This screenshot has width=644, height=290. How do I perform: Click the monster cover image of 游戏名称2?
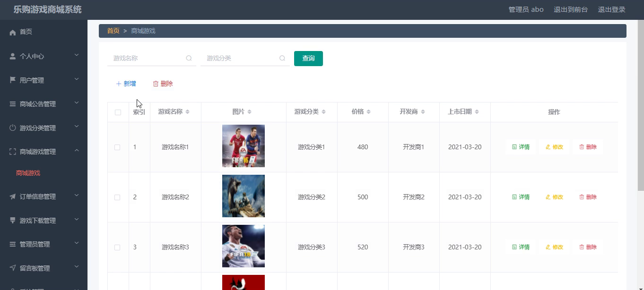click(244, 196)
